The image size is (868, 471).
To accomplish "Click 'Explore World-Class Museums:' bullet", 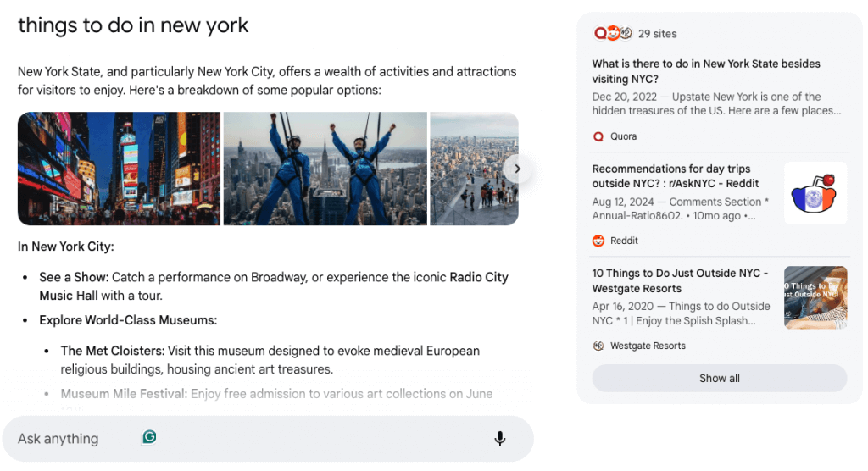I will click(x=128, y=320).
